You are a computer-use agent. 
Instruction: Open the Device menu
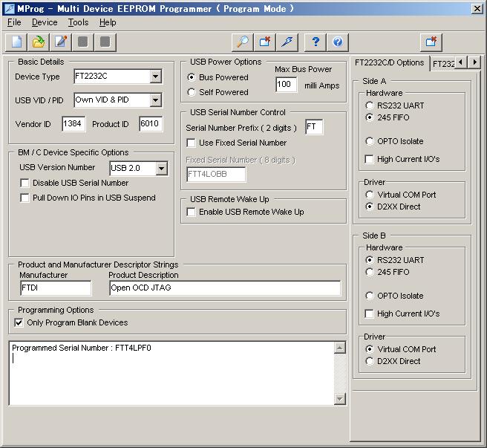pyautogui.click(x=45, y=22)
